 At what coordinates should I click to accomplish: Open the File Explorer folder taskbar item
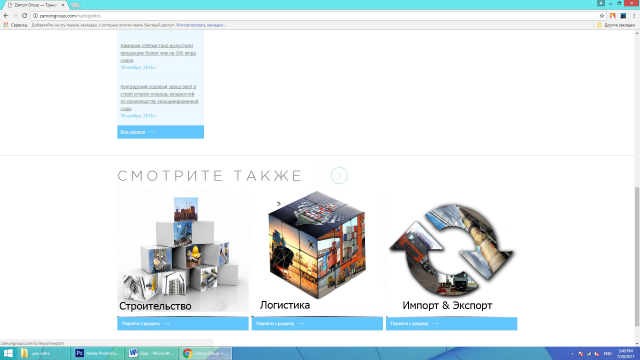pyautogui.click(x=42, y=353)
